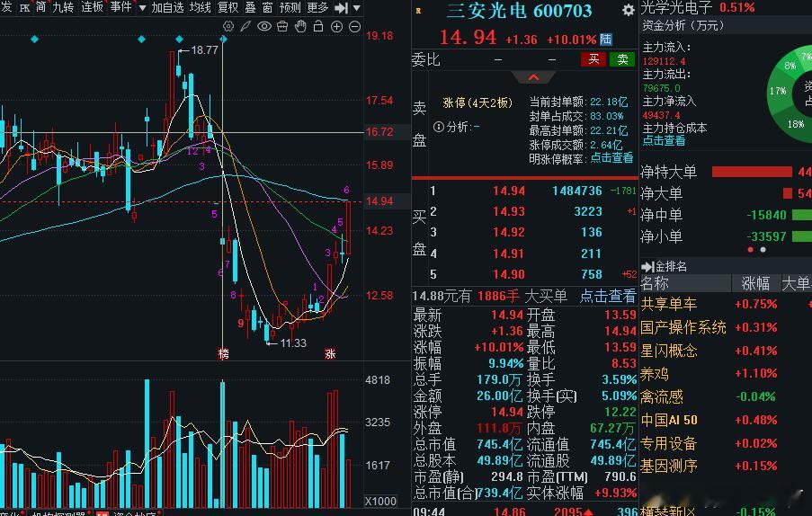Toggle 均线 moving averages
The image size is (812, 516).
(x=200, y=7)
